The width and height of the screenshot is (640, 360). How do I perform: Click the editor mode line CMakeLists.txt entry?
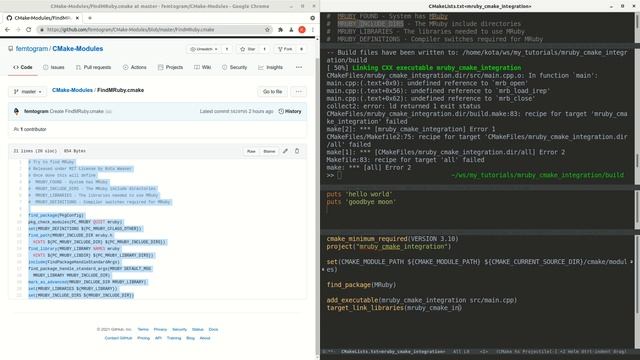(393, 351)
